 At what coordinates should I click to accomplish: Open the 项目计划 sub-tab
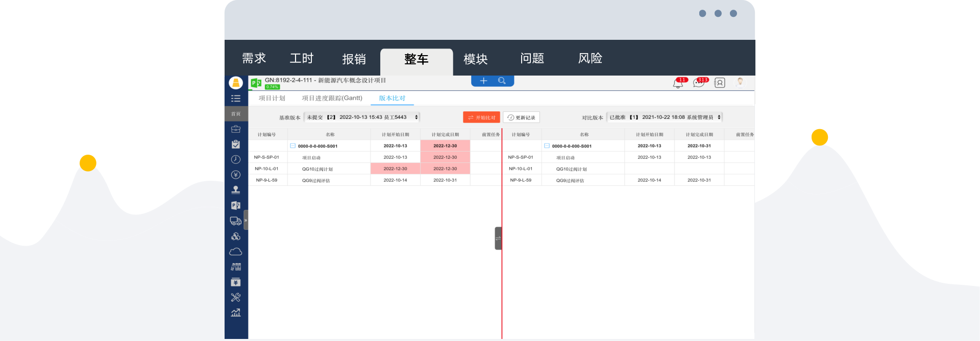(x=272, y=98)
